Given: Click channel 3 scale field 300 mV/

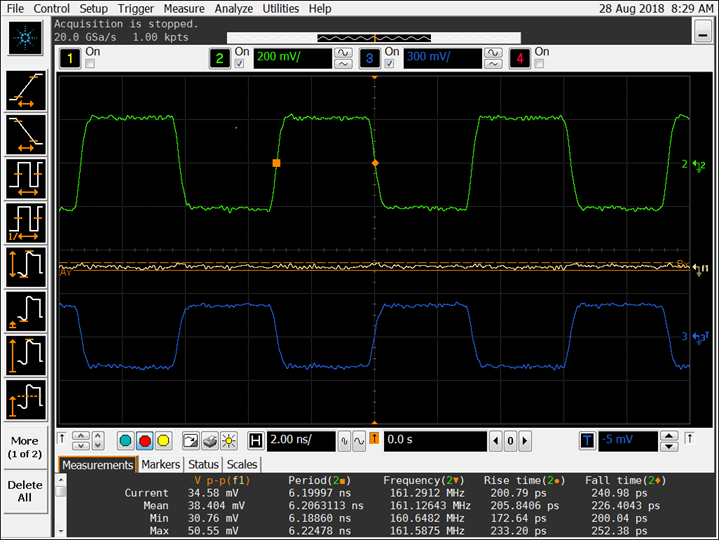Looking at the screenshot, I should (442, 58).
